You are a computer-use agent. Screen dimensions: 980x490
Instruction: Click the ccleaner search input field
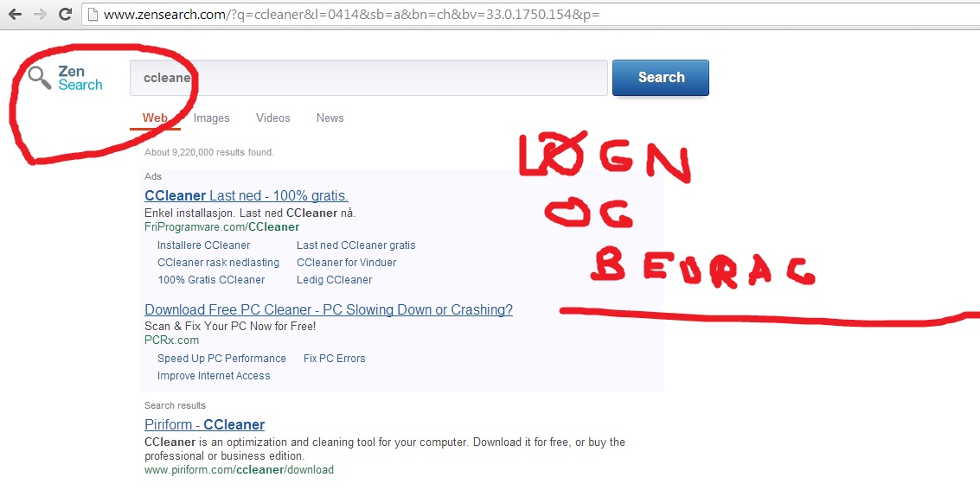(368, 78)
